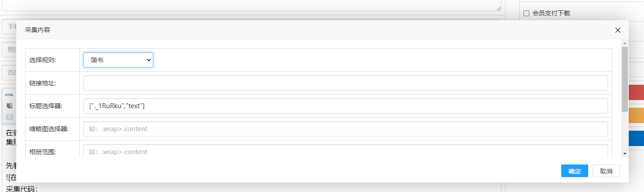Cancel the dialog with 取消

[x=606, y=171]
